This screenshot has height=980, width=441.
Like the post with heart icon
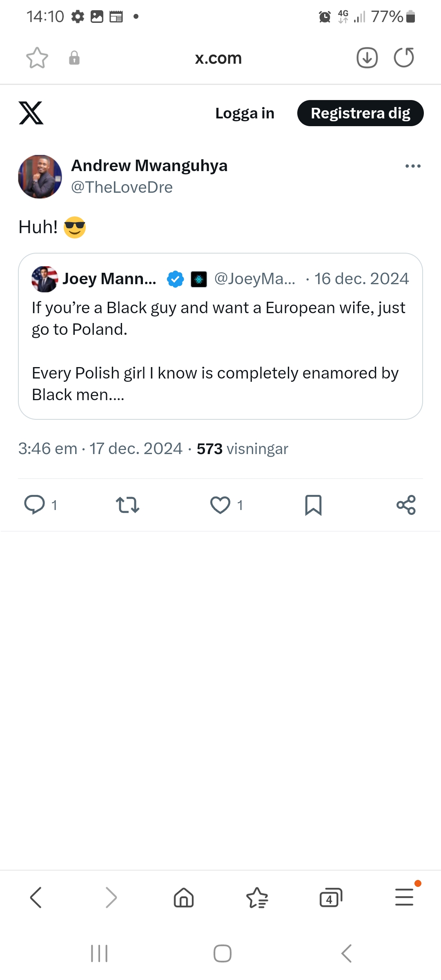coord(220,505)
